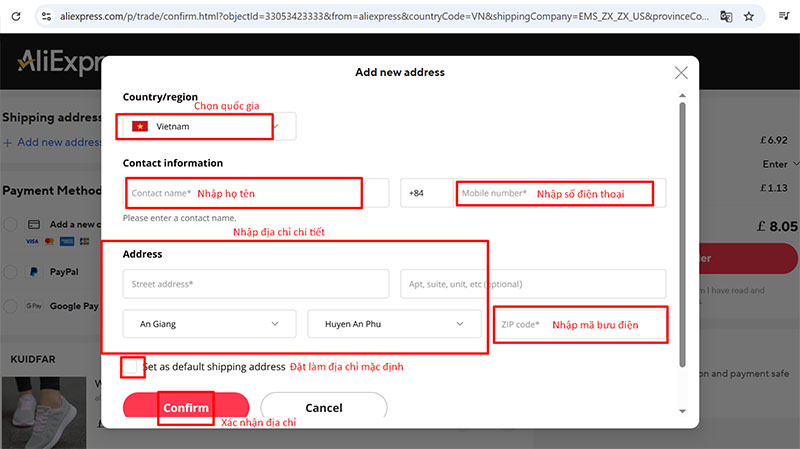Bookmark this page with the star icon

point(749,16)
